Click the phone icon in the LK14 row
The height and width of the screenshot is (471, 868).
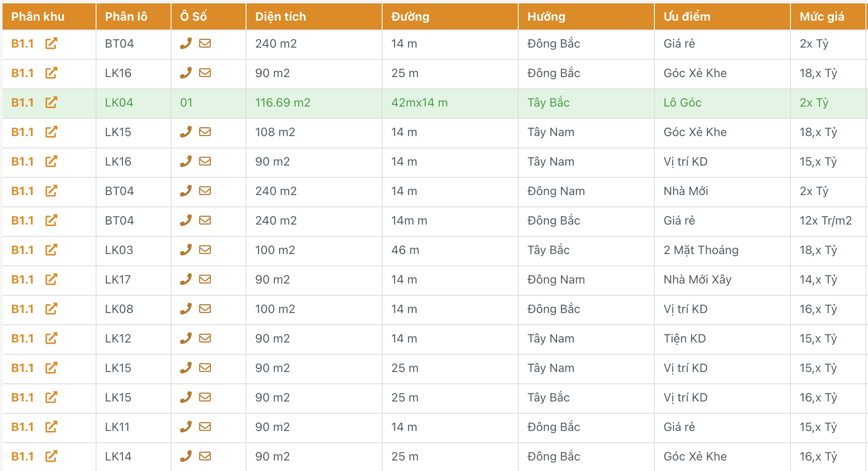coord(186,456)
